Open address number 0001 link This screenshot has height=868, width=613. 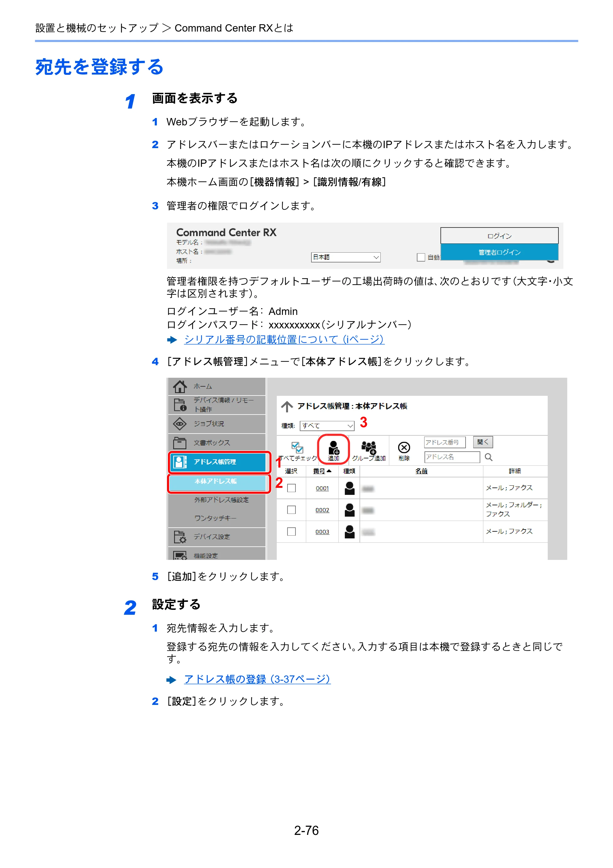(322, 488)
